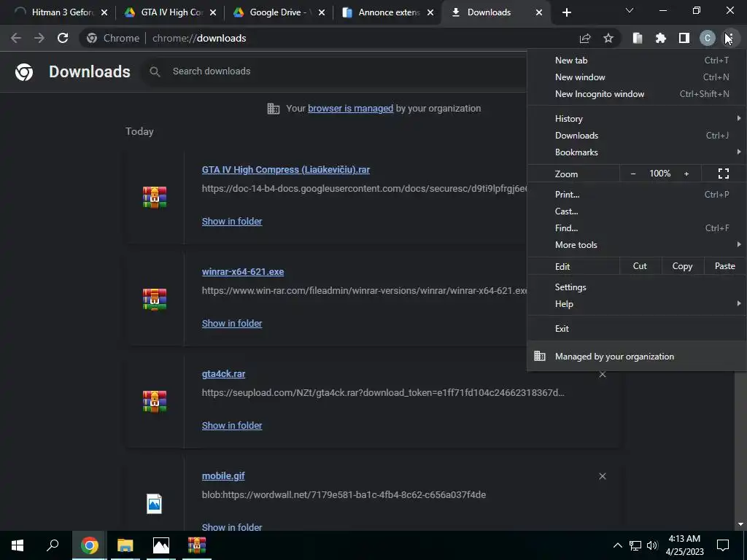Image resolution: width=747 pixels, height=560 pixels.
Task: Show winrar-x64-621.exe in folder
Action: [x=232, y=323]
